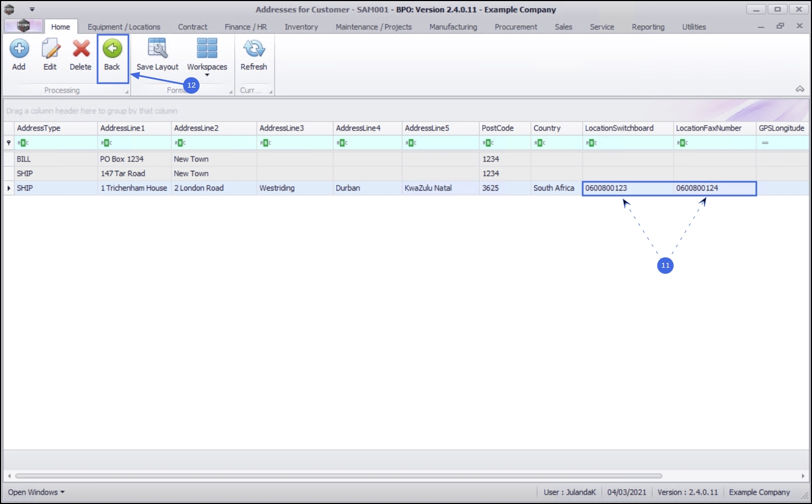Click the LocationFaxNumber column header
This screenshot has width=812, height=504.
click(715, 128)
